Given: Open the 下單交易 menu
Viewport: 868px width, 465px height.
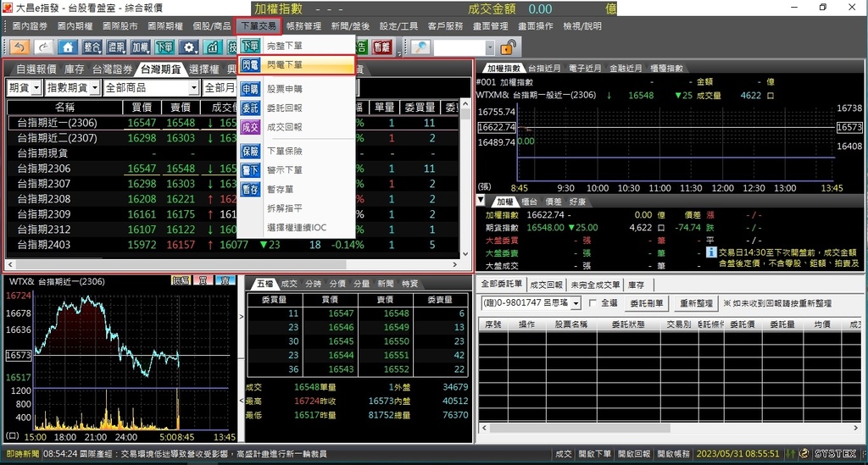Looking at the screenshot, I should [259, 26].
